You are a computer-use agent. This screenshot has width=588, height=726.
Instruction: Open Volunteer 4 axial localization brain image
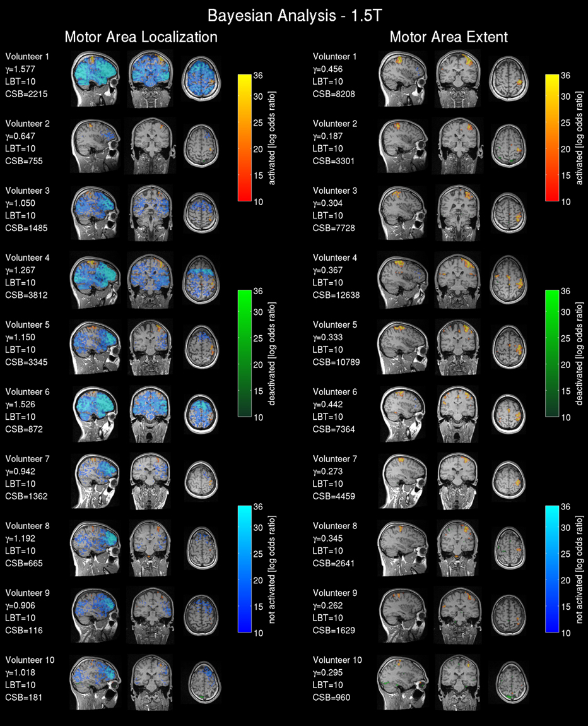[x=201, y=280]
